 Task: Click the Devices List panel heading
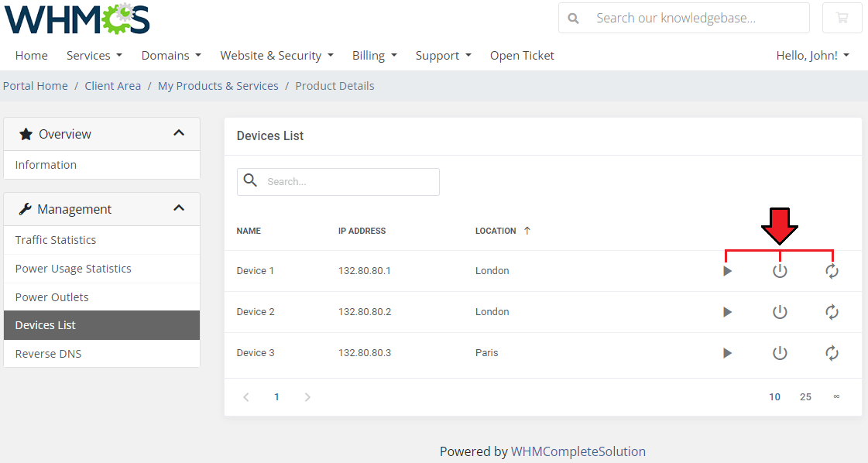[270, 135]
